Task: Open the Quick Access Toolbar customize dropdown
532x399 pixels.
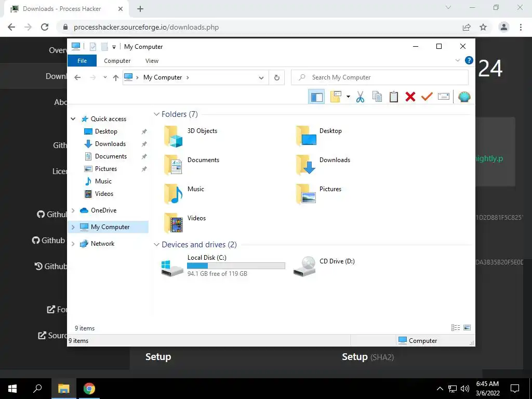Action: click(114, 47)
